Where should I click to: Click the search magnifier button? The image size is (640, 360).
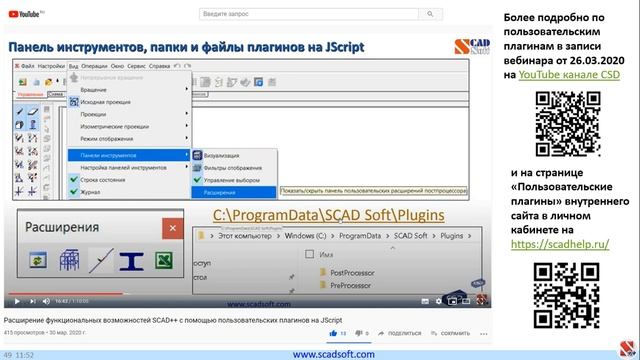coord(430,14)
